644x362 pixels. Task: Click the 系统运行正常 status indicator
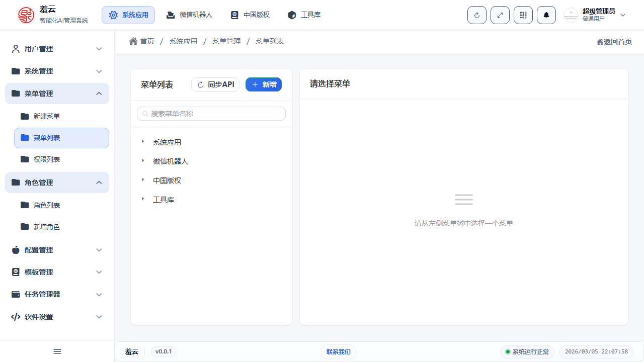(x=528, y=351)
